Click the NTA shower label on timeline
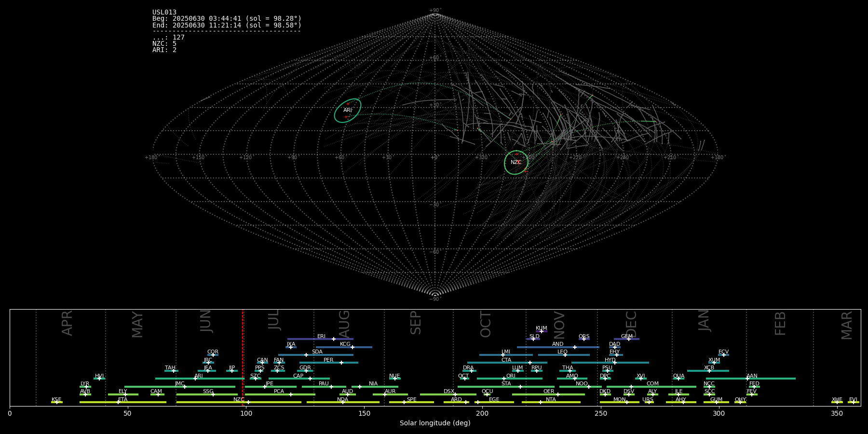This screenshot has width=868, height=434. [551, 400]
